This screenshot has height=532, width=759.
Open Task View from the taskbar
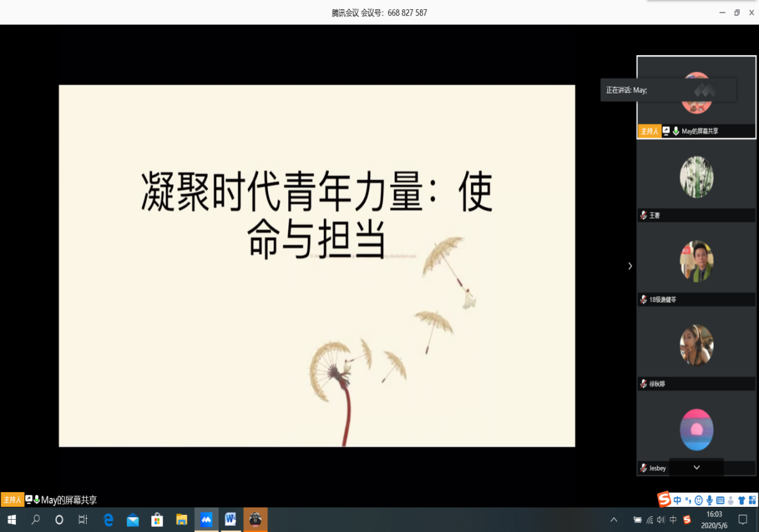pyautogui.click(x=83, y=519)
